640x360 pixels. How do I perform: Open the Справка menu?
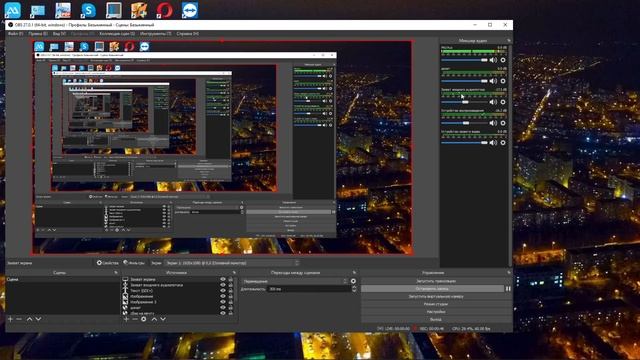point(188,33)
